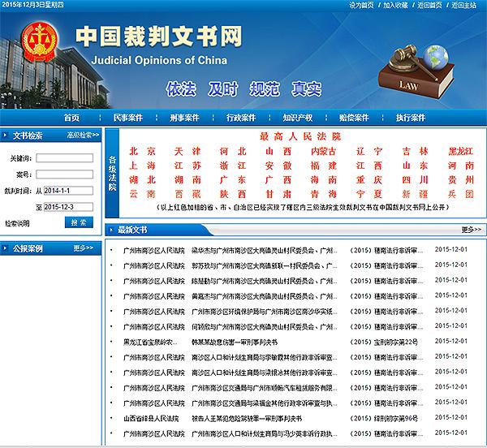This screenshot has width=487, height=448.
Task: Select the 青海 court link
Action: point(324,194)
